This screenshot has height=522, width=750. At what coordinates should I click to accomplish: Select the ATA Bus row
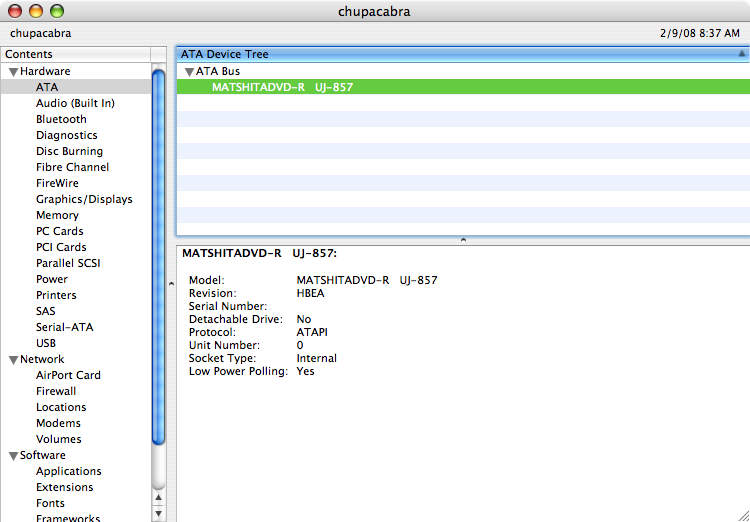click(463, 71)
